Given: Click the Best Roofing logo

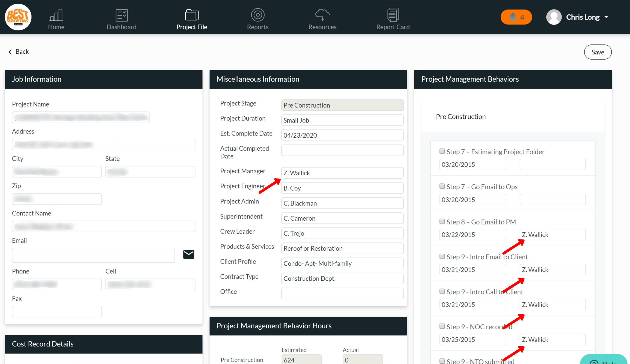Looking at the screenshot, I should (x=18, y=17).
